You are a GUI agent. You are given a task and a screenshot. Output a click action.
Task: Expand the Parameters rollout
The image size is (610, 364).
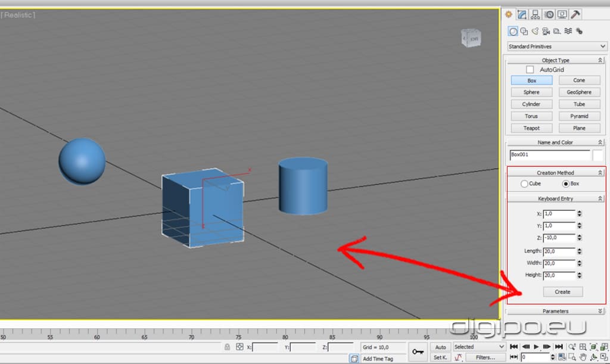(x=556, y=310)
